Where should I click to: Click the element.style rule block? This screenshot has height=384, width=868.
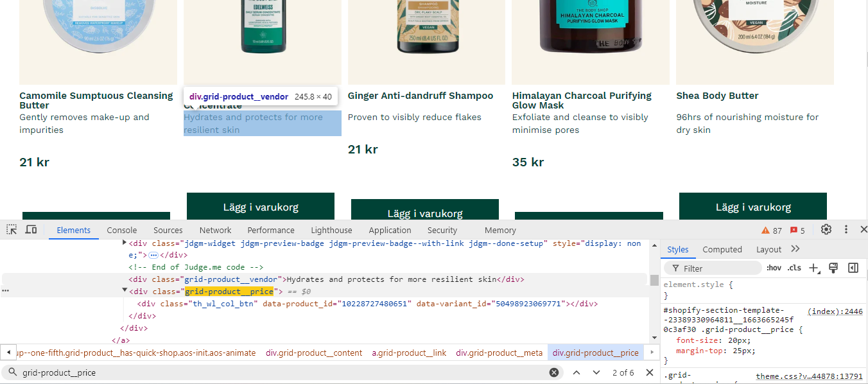pyautogui.click(x=764, y=290)
